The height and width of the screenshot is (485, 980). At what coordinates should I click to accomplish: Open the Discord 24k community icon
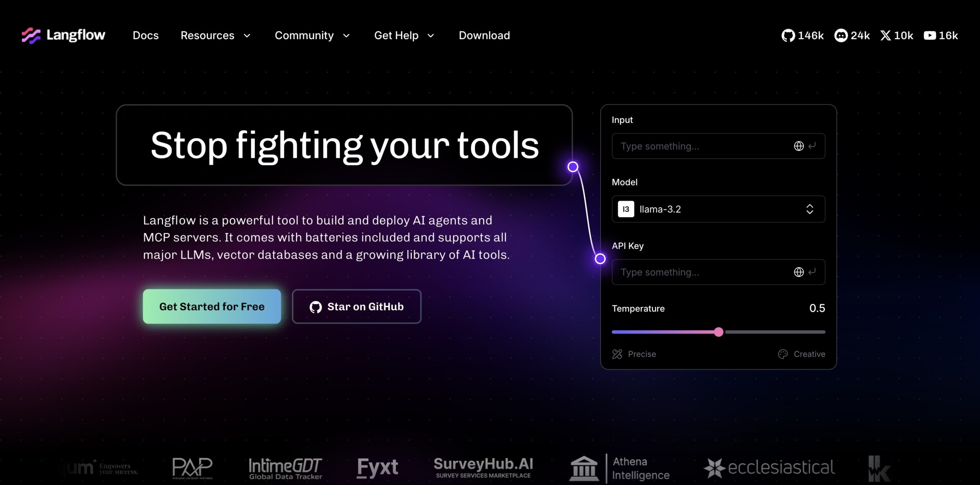point(841,36)
